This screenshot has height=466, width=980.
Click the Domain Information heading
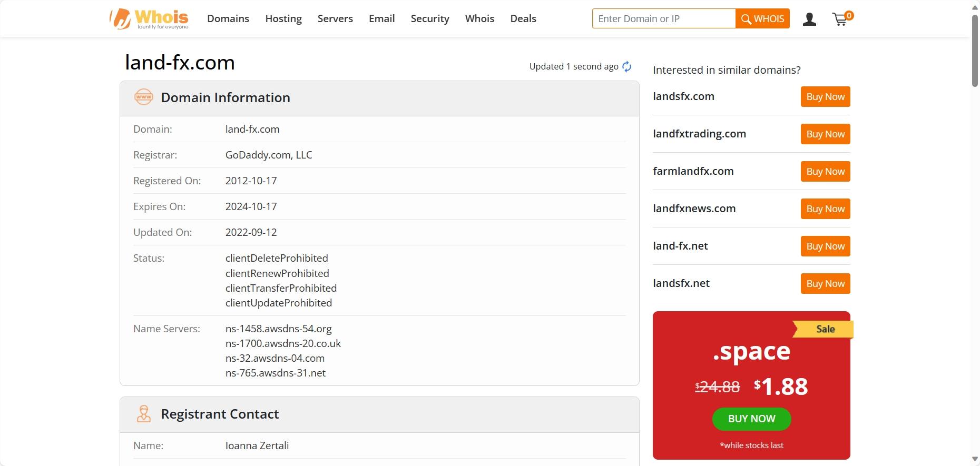click(x=226, y=97)
